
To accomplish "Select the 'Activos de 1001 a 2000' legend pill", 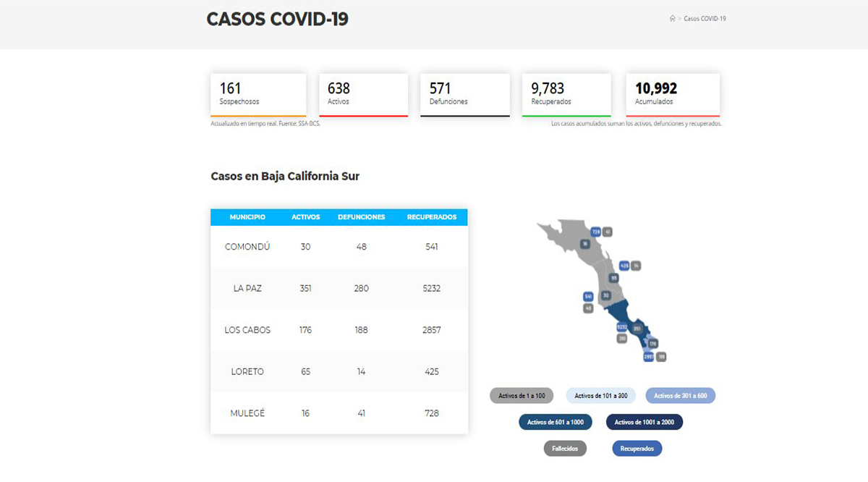I will pos(644,422).
